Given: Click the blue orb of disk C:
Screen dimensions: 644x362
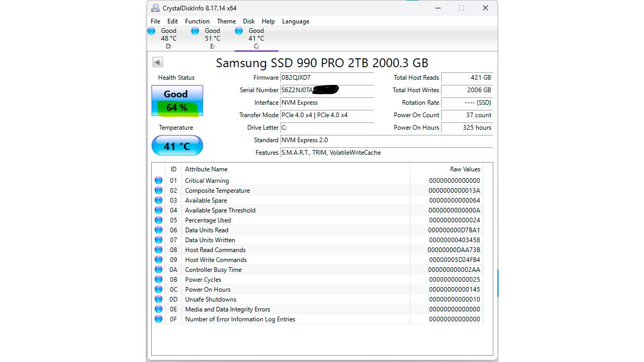Looking at the screenshot, I should click(239, 31).
